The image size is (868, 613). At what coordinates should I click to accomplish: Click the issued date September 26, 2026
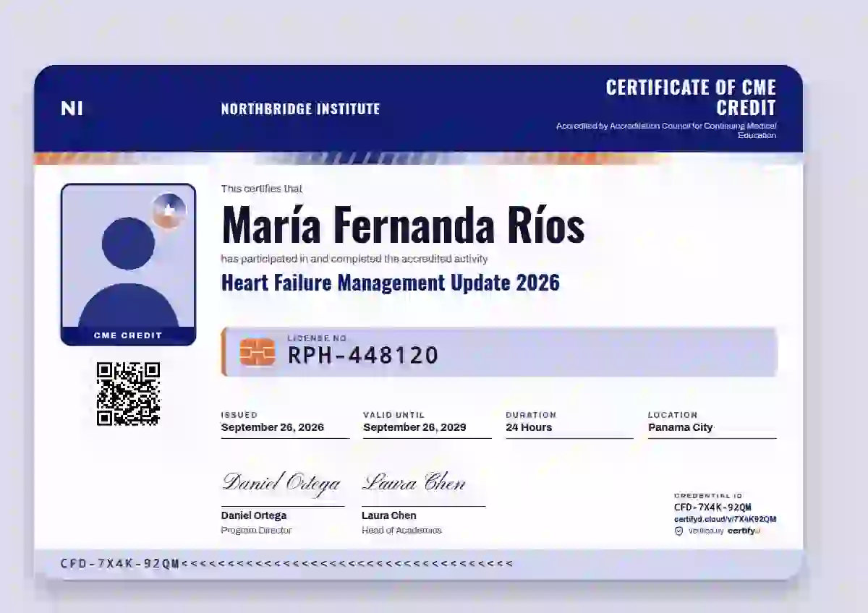[273, 427]
